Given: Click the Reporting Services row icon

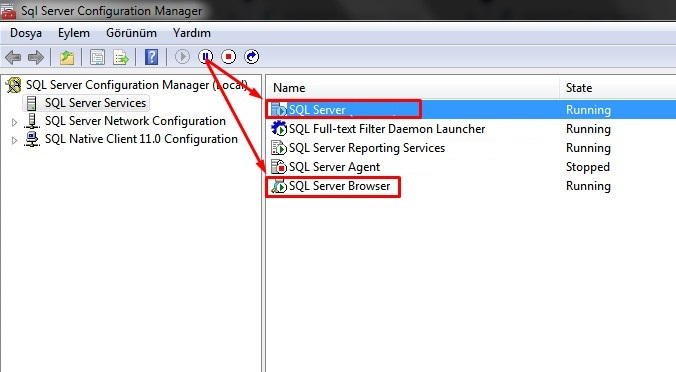Looking at the screenshot, I should click(x=279, y=148).
